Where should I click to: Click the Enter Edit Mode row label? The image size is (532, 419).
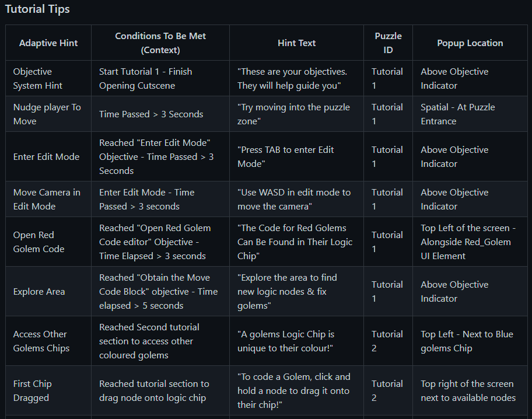tap(46, 157)
